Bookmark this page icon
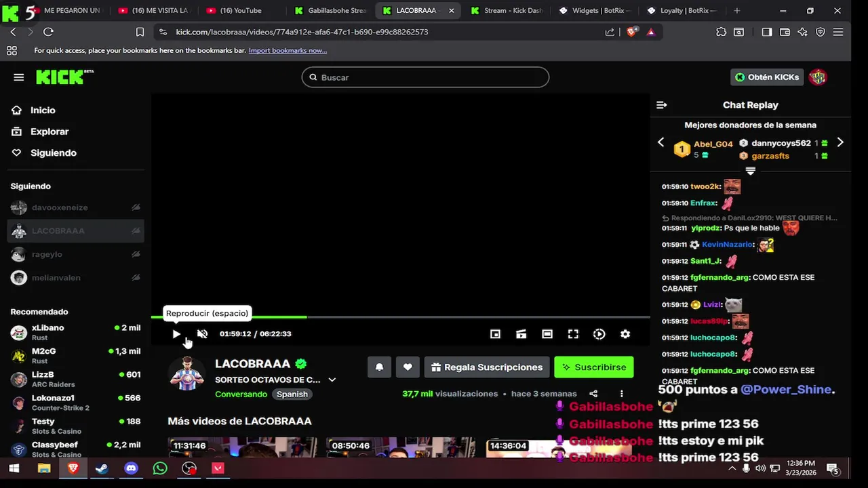The width and height of the screenshot is (868, 488). click(x=140, y=32)
